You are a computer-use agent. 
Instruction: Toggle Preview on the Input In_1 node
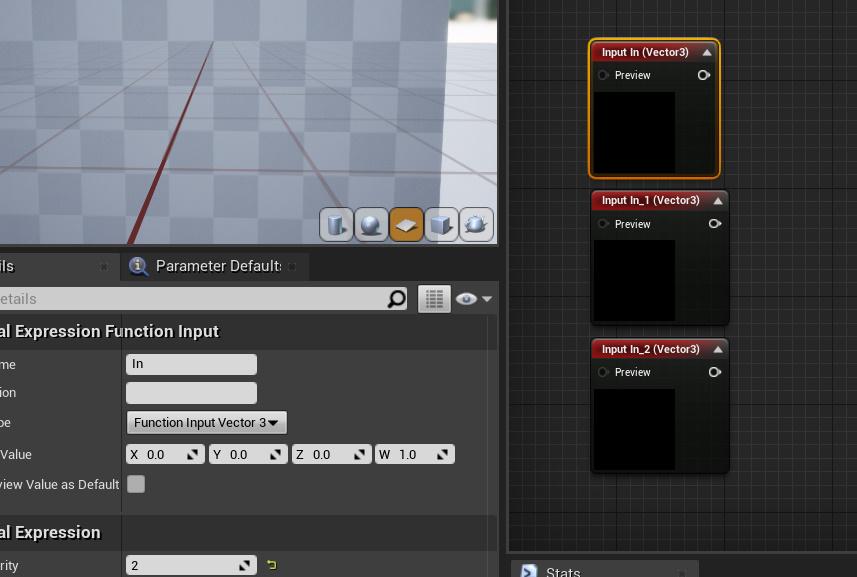pos(601,224)
